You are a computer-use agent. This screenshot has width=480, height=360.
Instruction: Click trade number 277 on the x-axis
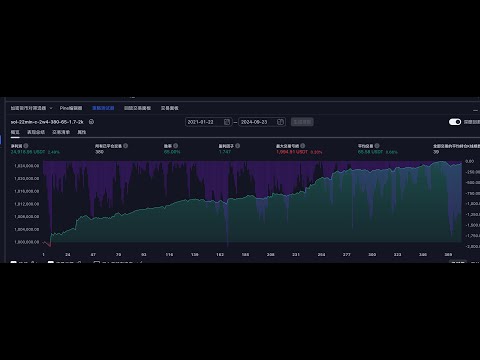pyautogui.click(x=347, y=255)
